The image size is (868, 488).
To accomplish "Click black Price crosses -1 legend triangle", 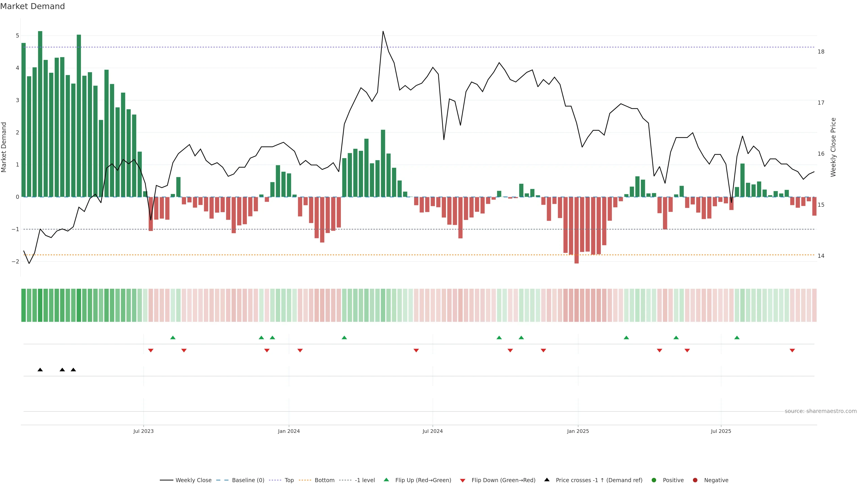I will point(547,480).
